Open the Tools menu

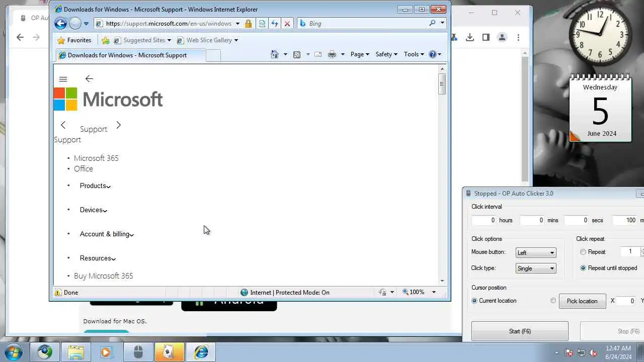(414, 54)
